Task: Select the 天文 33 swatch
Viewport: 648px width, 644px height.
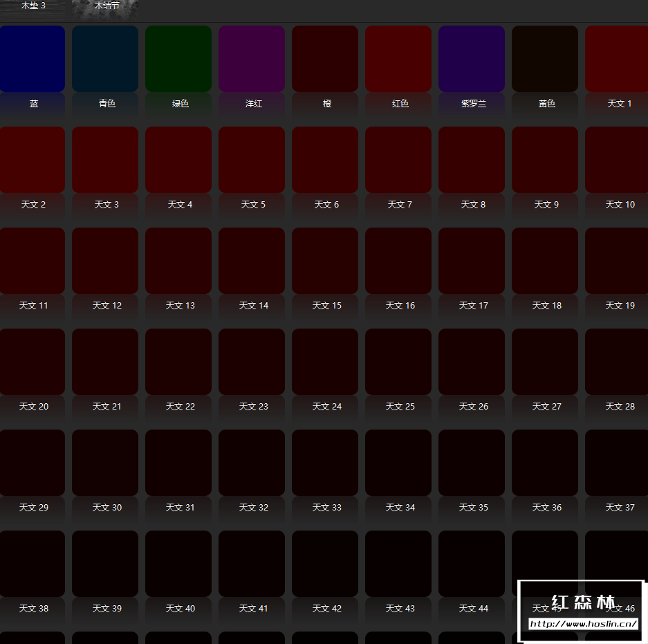Action: click(325, 463)
